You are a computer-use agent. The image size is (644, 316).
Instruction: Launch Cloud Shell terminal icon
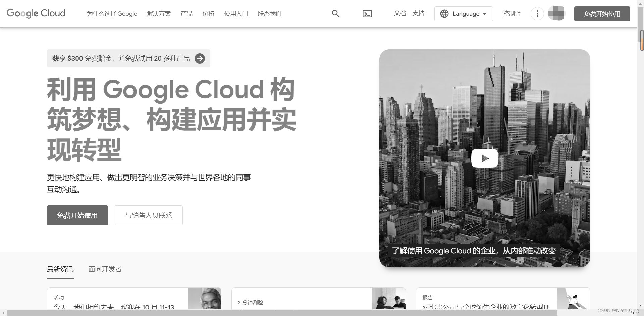(367, 14)
